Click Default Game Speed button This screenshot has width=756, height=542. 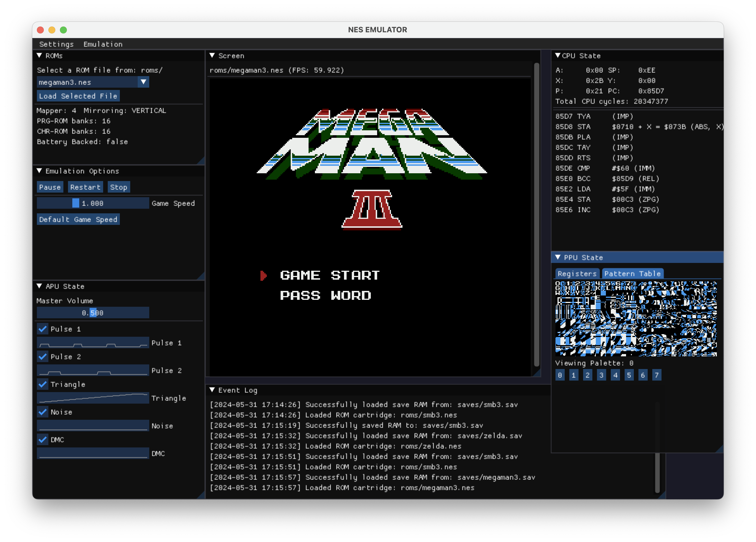pyautogui.click(x=78, y=219)
